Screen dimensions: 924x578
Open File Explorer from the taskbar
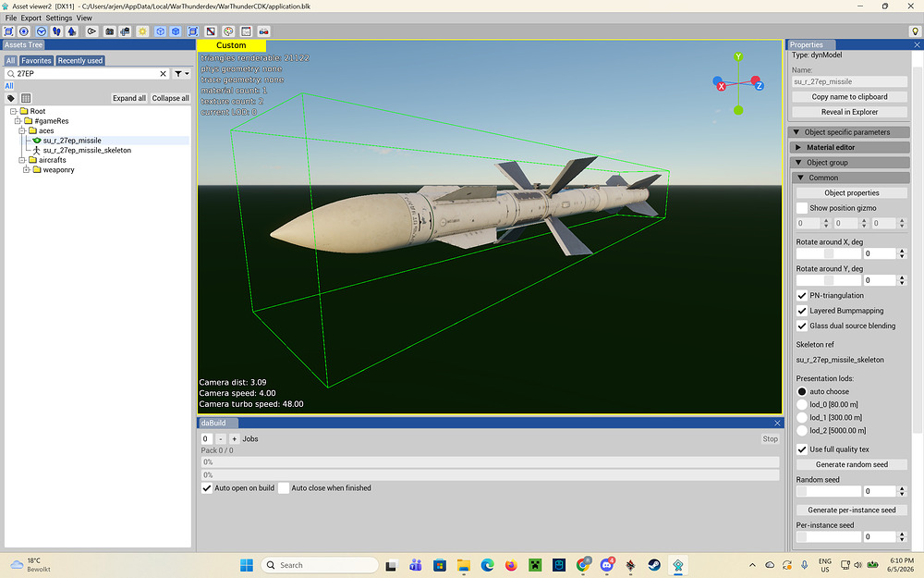464,565
